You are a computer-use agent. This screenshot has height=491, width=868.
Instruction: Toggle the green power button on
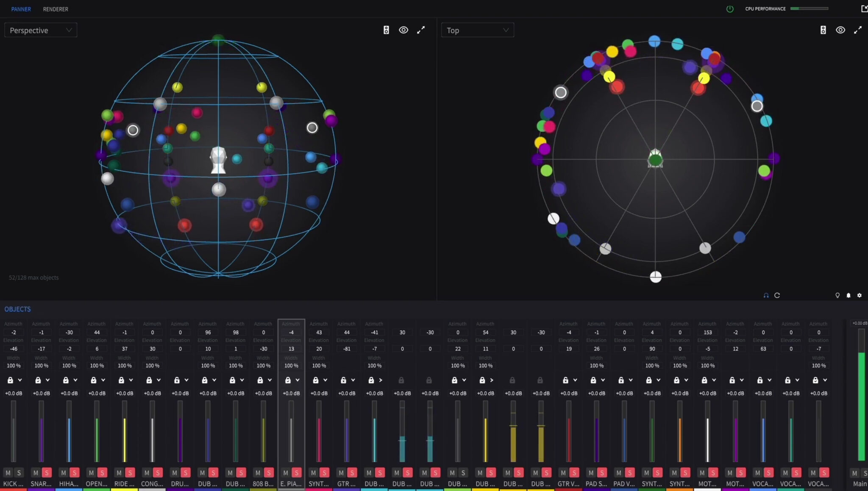click(x=730, y=9)
